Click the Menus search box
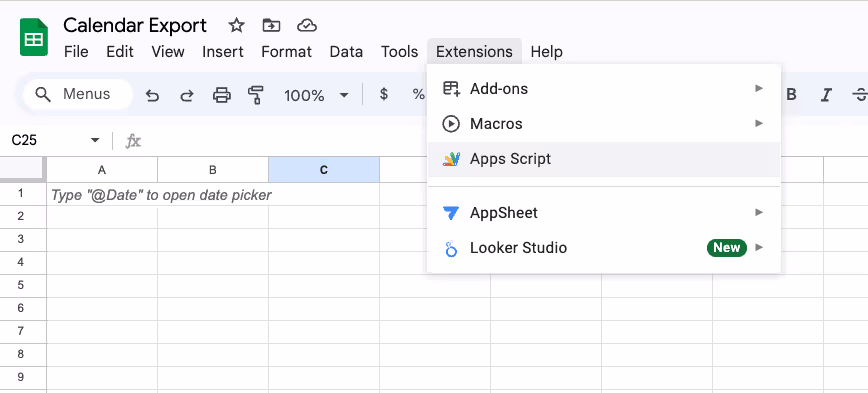The image size is (868, 393). [78, 95]
